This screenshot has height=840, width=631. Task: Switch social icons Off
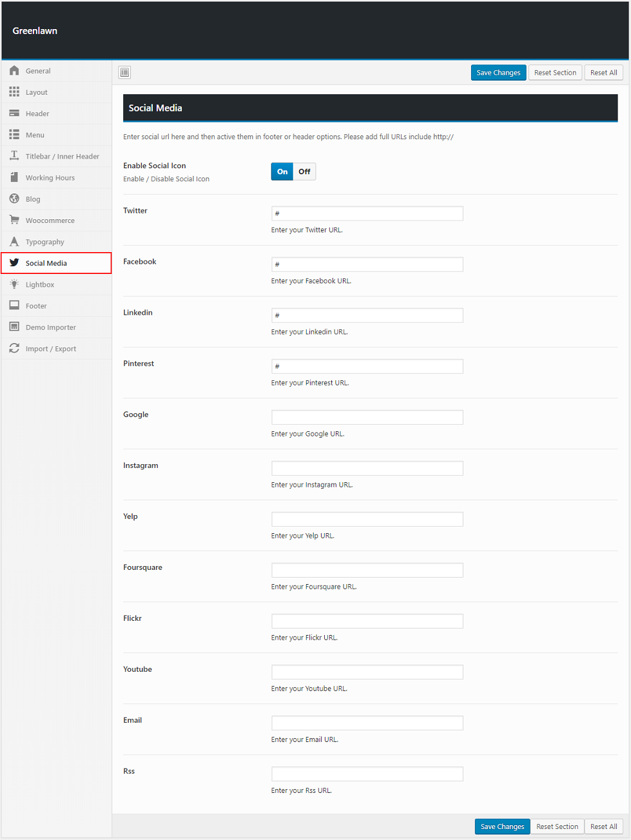tap(304, 171)
